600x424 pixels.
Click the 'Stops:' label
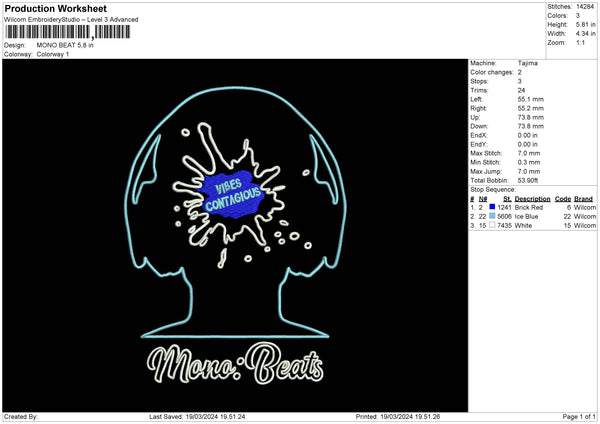479,81
